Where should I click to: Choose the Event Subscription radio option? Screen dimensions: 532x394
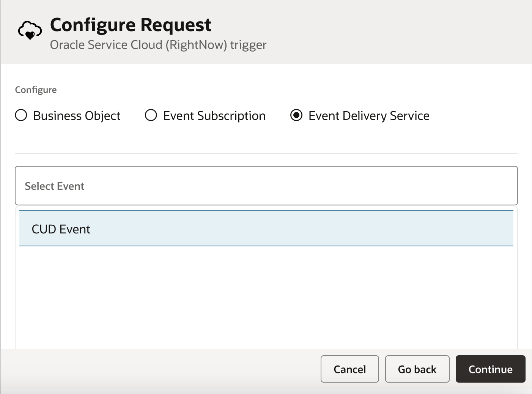(151, 115)
